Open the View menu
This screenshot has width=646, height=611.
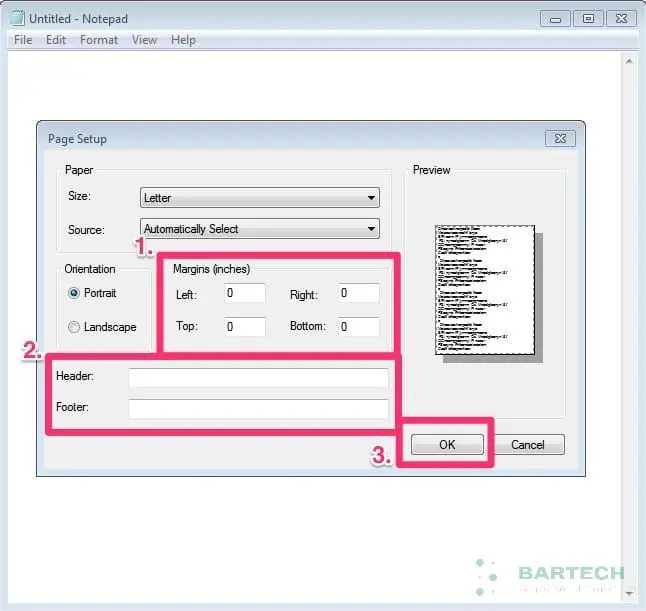coord(145,40)
